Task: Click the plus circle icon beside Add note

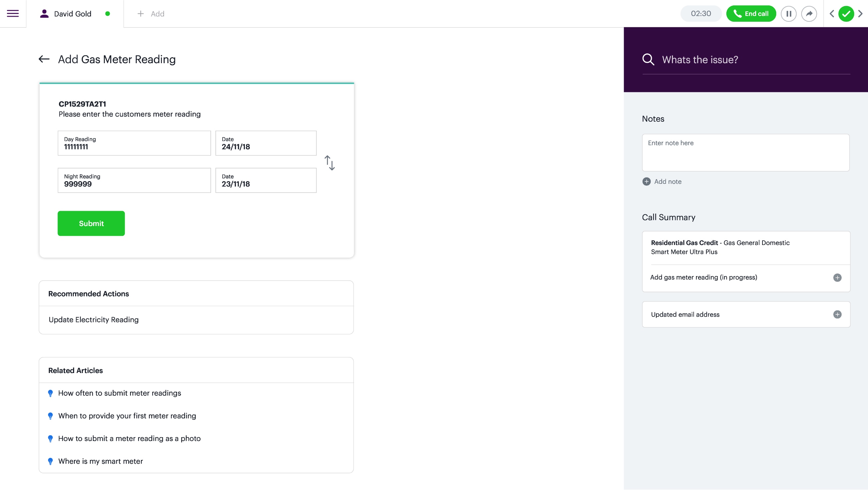Action: click(646, 182)
